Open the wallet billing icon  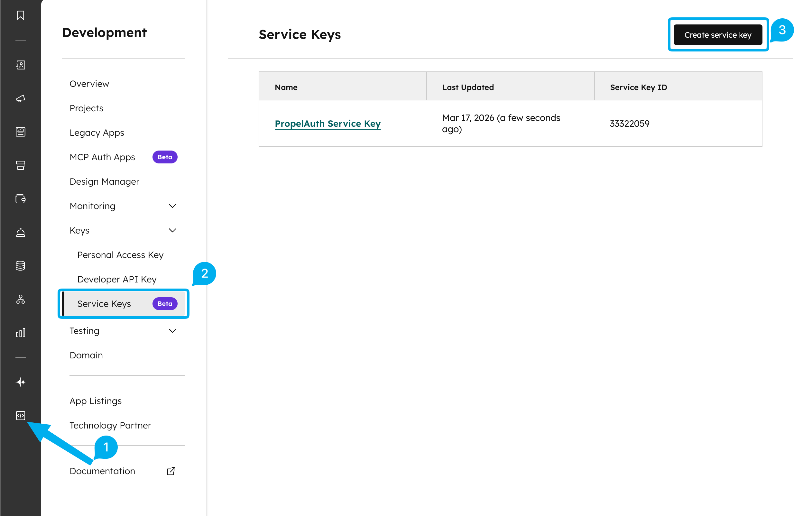click(20, 198)
